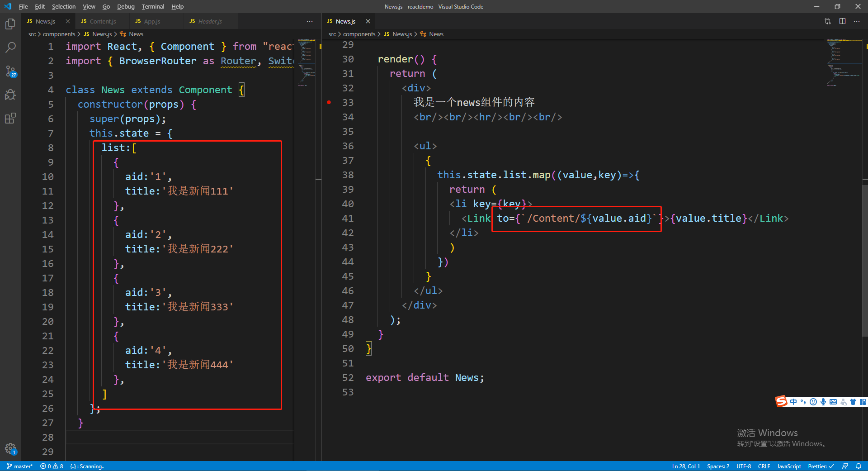Click the master branch indicator in status bar
The width and height of the screenshot is (868, 471).
tap(20, 466)
